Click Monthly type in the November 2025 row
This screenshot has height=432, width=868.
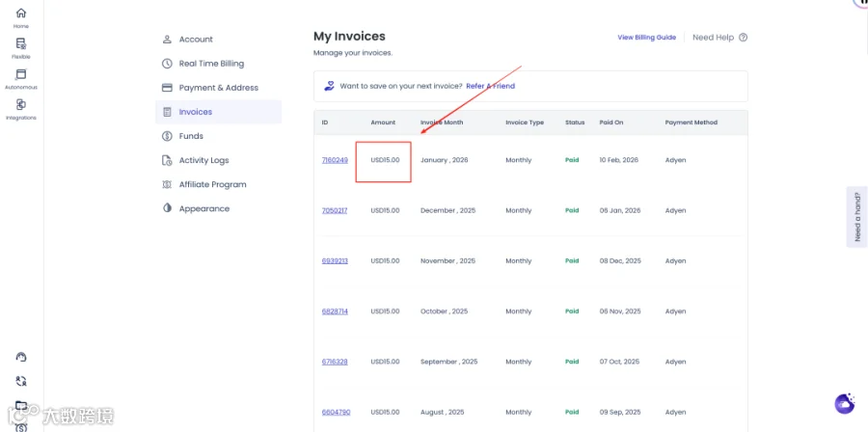518,260
